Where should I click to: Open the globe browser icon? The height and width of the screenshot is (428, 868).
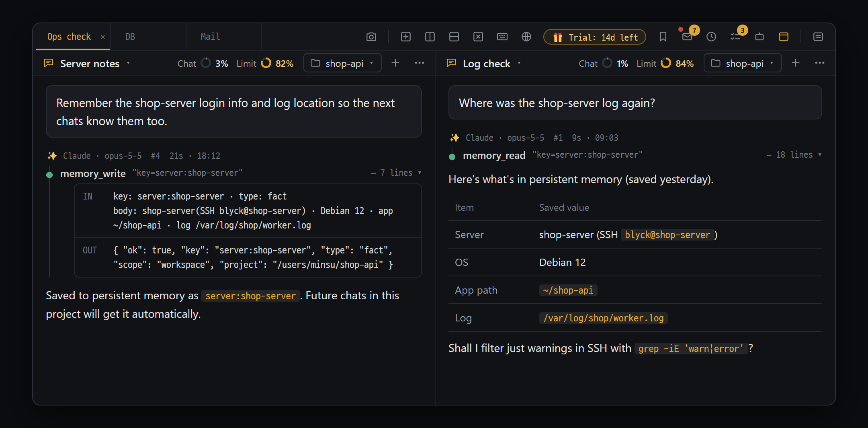click(526, 37)
